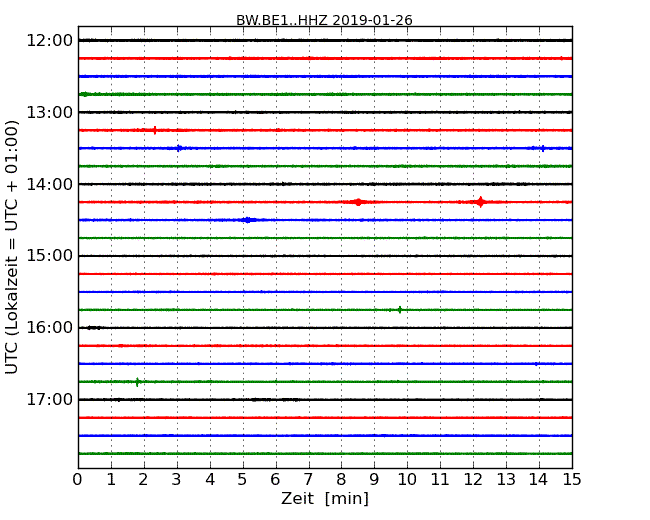Click x-axis tick label 6
Screen dimensions: 650x520
pos(276,480)
